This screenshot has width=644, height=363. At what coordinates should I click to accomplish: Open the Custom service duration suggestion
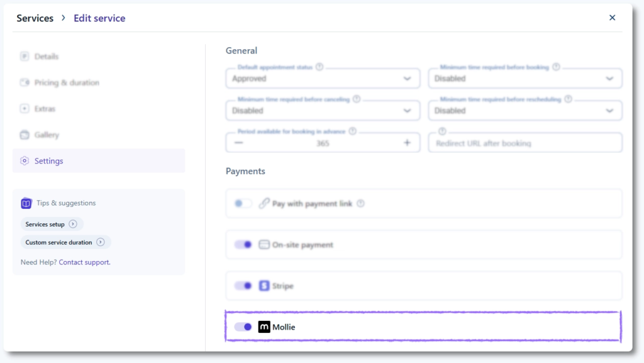pos(65,242)
